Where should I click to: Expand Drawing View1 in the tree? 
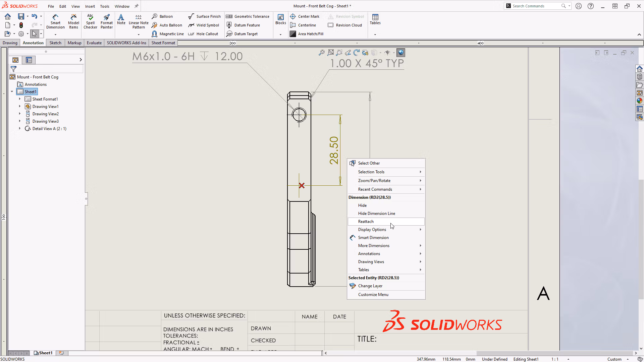tap(20, 107)
